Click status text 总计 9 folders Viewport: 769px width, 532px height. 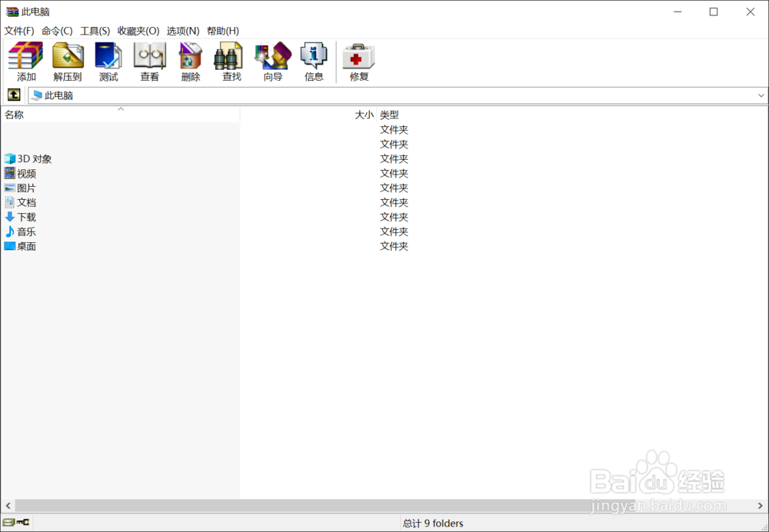432,524
